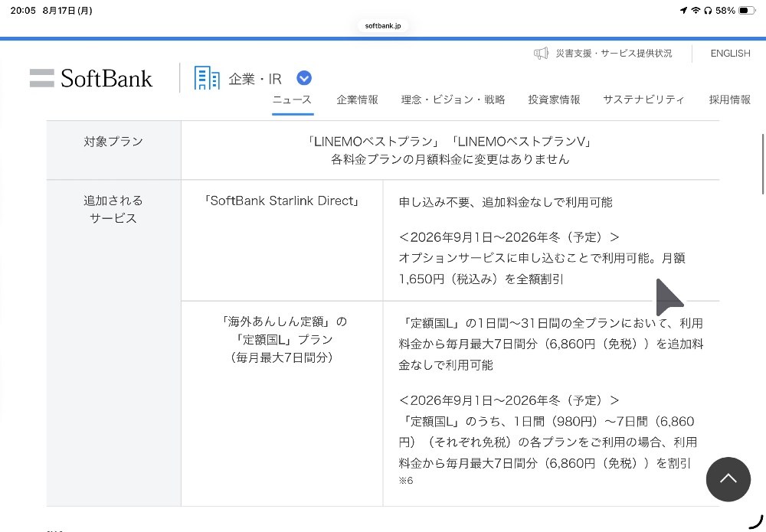Click the 追加されるサービス header cell
The height and width of the screenshot is (532, 766).
tap(113, 343)
